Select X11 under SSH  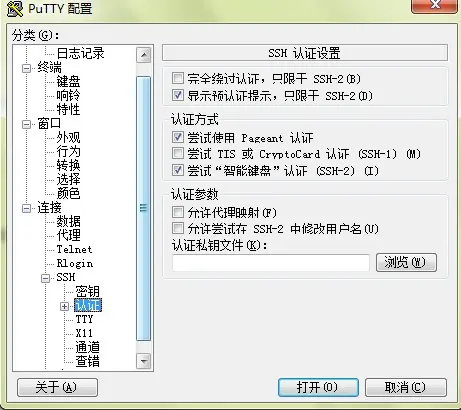tap(84, 333)
